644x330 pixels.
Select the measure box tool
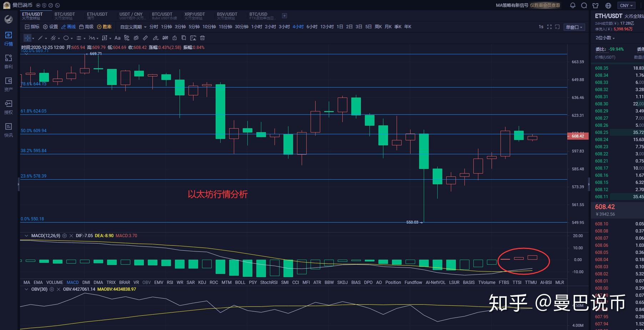pyautogui.click(x=105, y=38)
